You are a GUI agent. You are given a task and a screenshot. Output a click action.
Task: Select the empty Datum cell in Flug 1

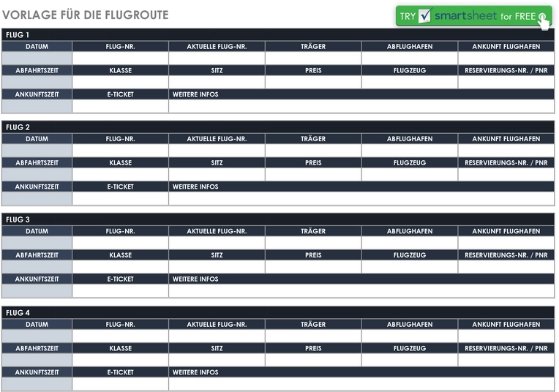click(37, 58)
